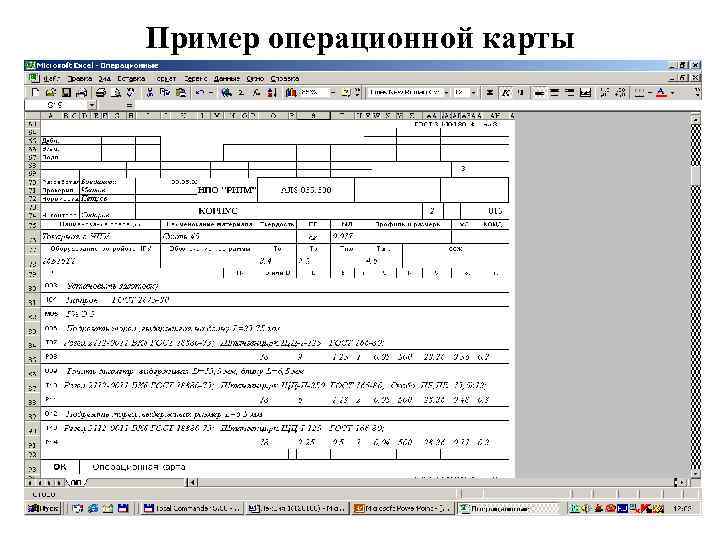Click the taskbar clock in system tray

(681, 508)
